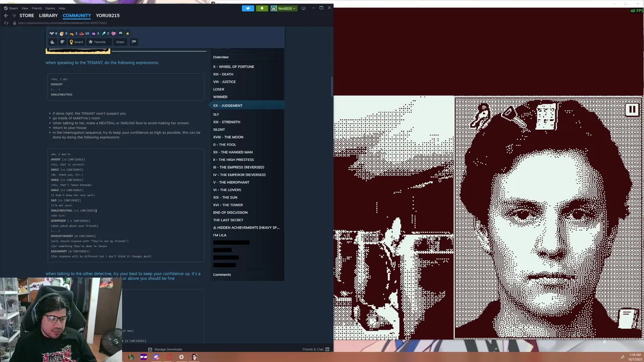Jump to I'M LILA section
The height and width of the screenshot is (362, 644).
(x=219, y=235)
